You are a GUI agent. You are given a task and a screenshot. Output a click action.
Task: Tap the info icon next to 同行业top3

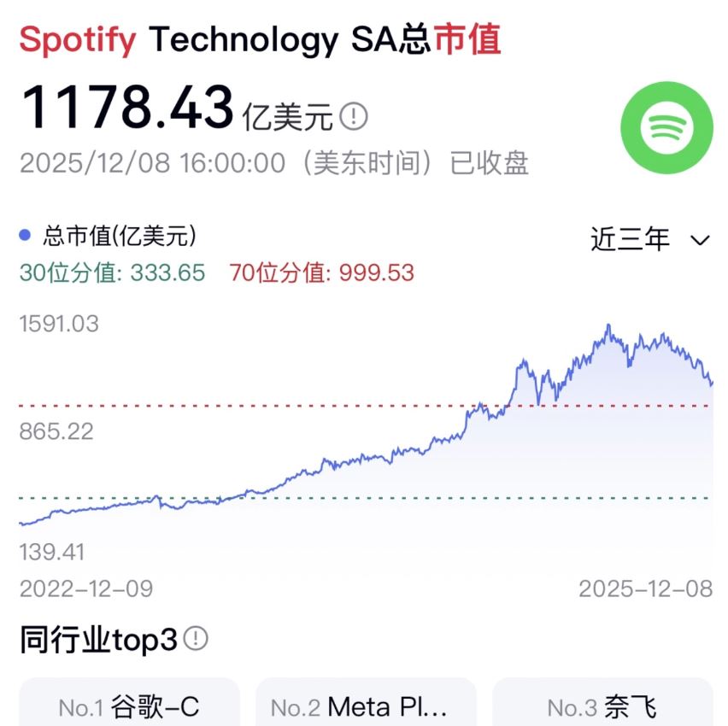pyautogui.click(x=197, y=637)
